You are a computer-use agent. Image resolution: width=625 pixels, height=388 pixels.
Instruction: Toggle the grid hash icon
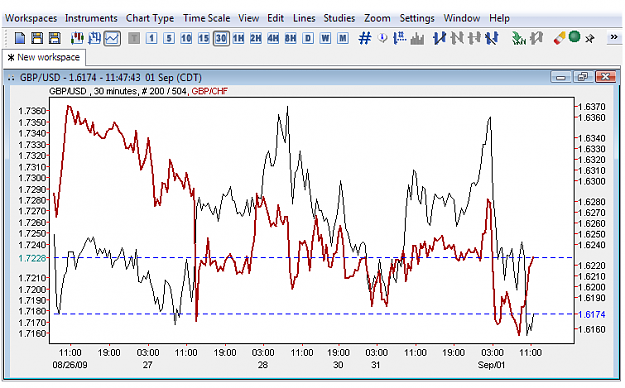coord(365,38)
